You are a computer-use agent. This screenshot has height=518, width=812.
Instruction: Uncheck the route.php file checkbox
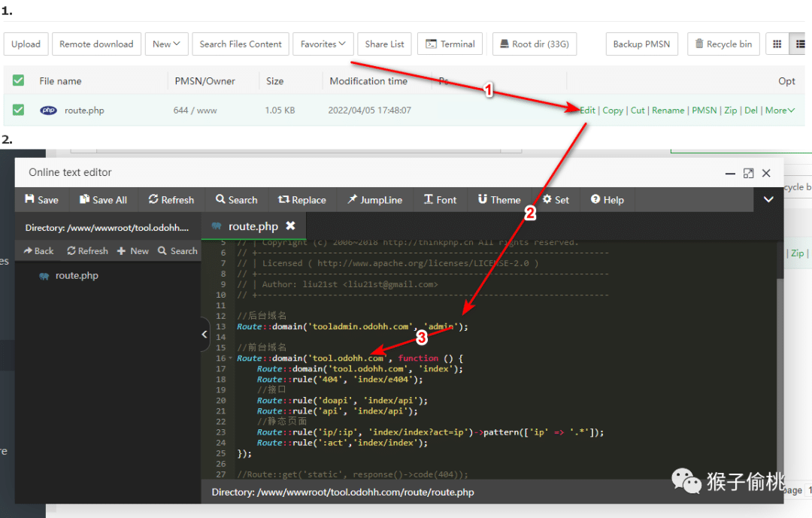click(x=19, y=111)
